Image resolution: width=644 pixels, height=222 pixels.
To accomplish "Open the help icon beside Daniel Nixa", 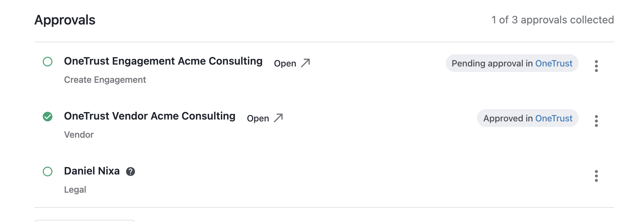I will coord(131,172).
